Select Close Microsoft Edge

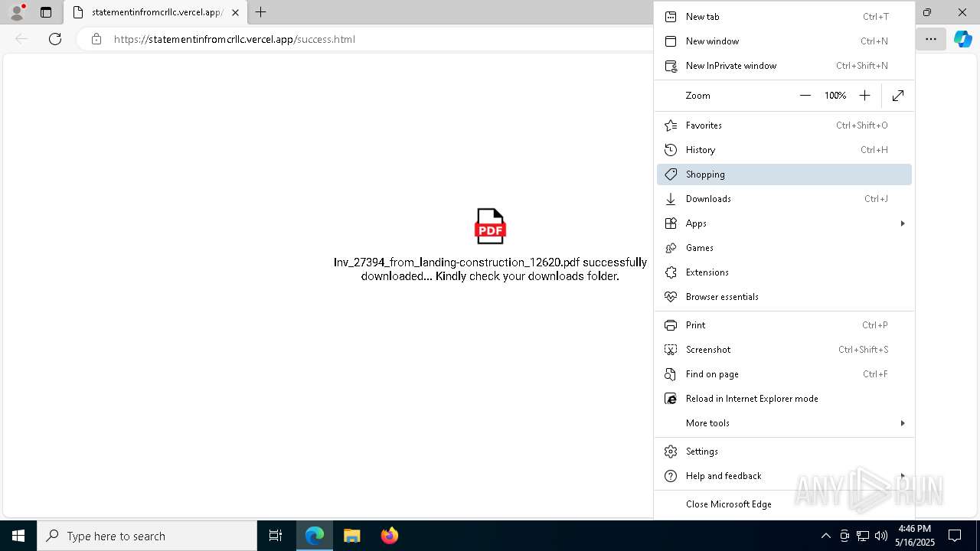tap(784, 504)
